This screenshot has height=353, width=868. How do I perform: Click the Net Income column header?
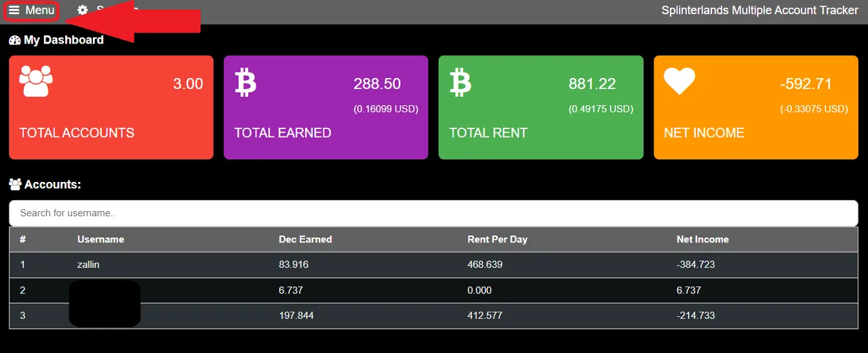pyautogui.click(x=703, y=239)
